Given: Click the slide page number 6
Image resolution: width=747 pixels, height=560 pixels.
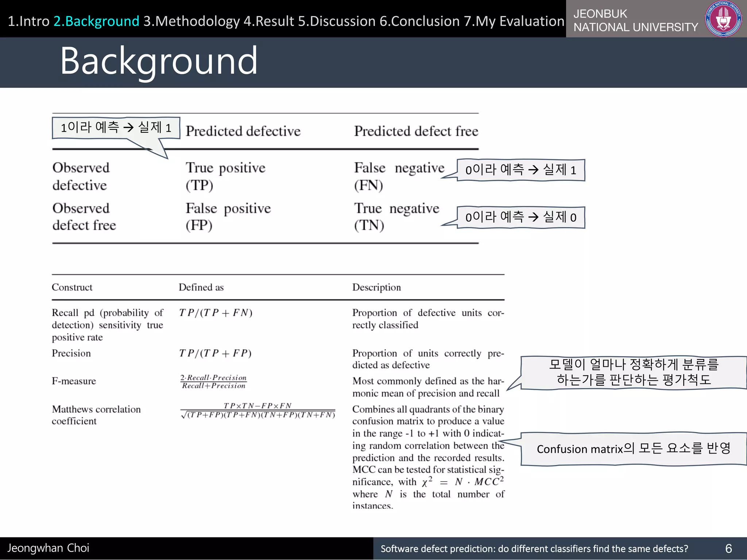Looking at the screenshot, I should click(728, 548).
